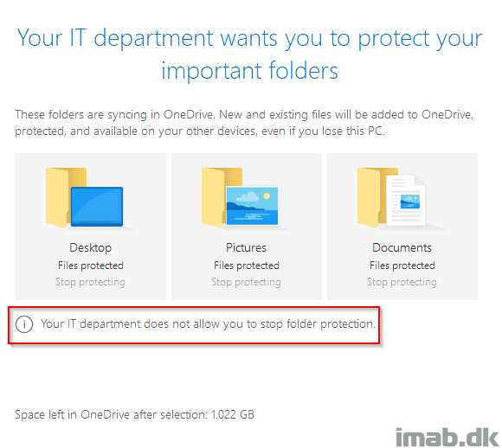Stop protecting the Desktop folder
This screenshot has width=502, height=448.
90,282
